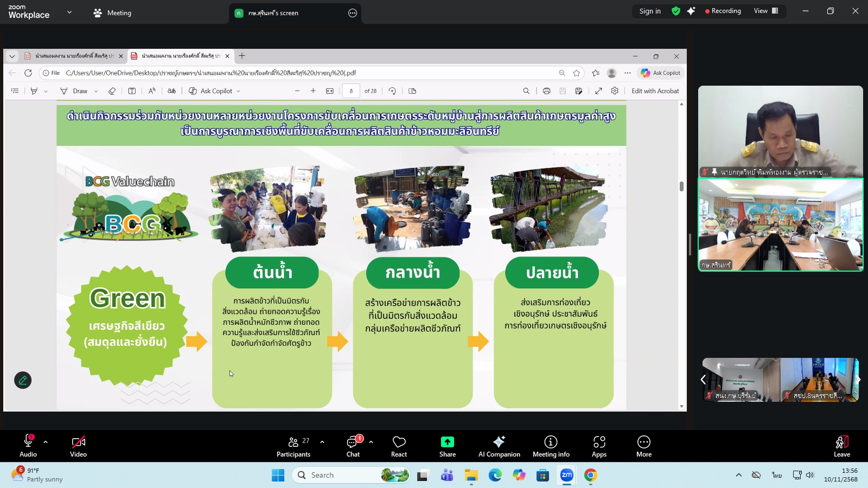Open the Apps panel in the Zoom toolbar
This screenshot has width=868, height=488.
(599, 446)
